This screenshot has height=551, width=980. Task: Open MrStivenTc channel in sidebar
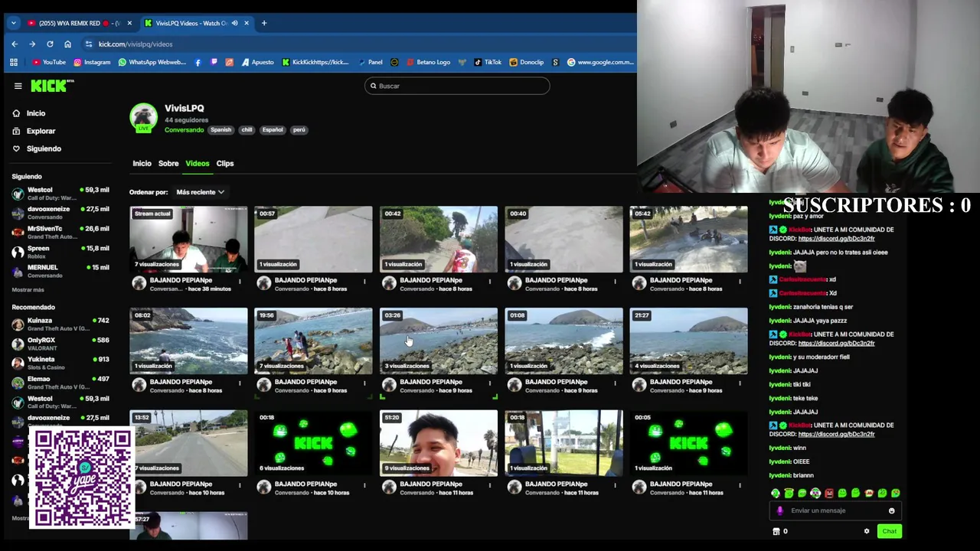click(x=60, y=232)
